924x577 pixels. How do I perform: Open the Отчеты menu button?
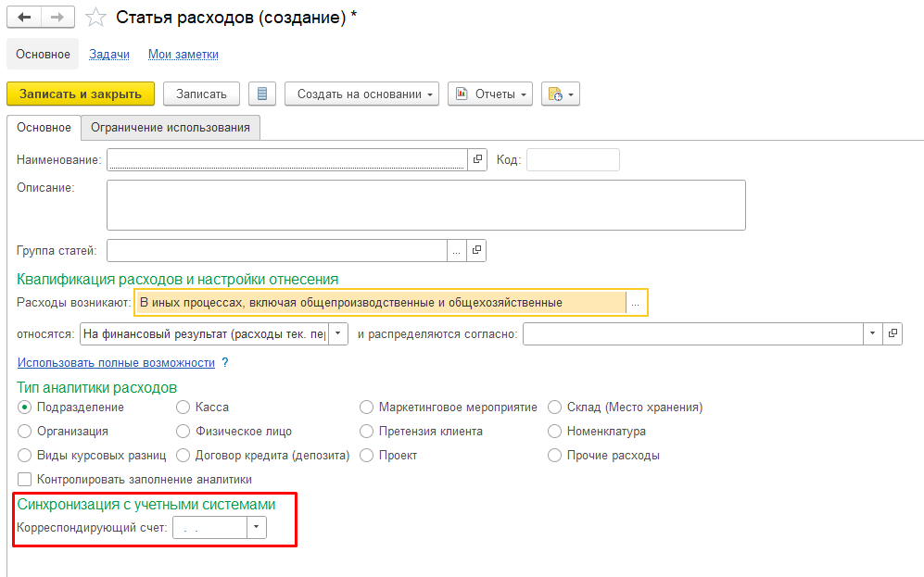click(489, 94)
